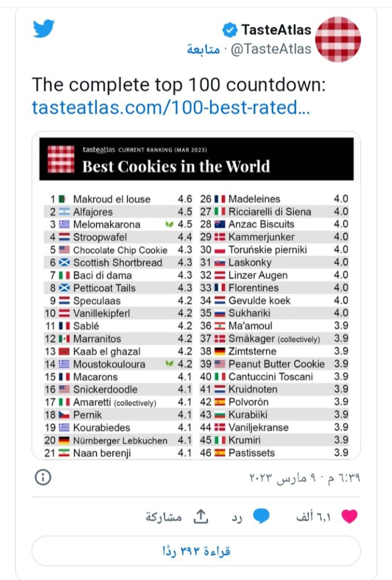The image size is (392, 580).
Task: Follow the account via متابعة link
Action: [203, 49]
